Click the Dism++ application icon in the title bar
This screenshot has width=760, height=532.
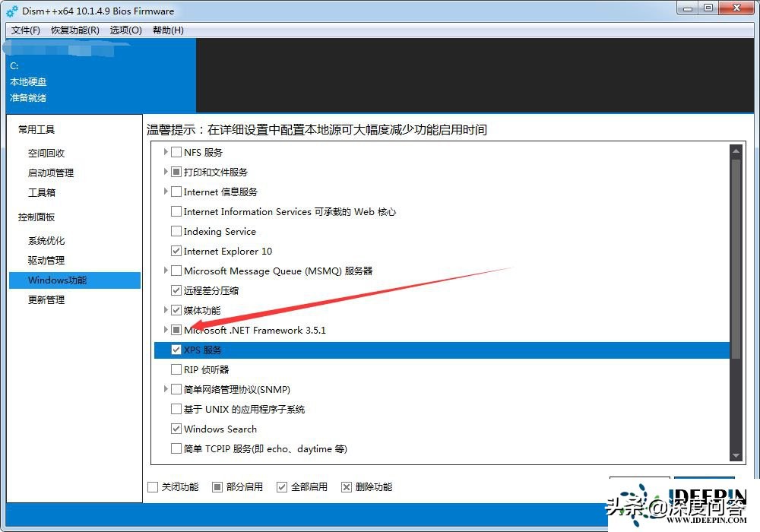coord(11,11)
